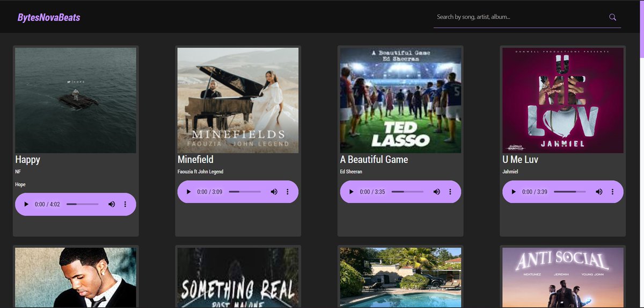Open the Anti Social cover art
The height and width of the screenshot is (308, 644).
(563, 278)
